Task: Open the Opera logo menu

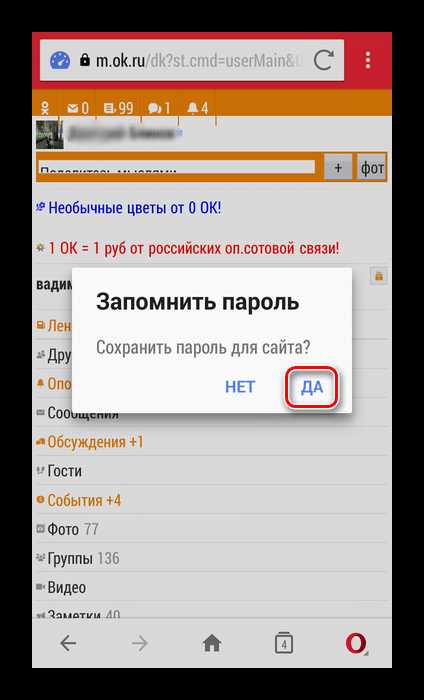Action: 356,643
